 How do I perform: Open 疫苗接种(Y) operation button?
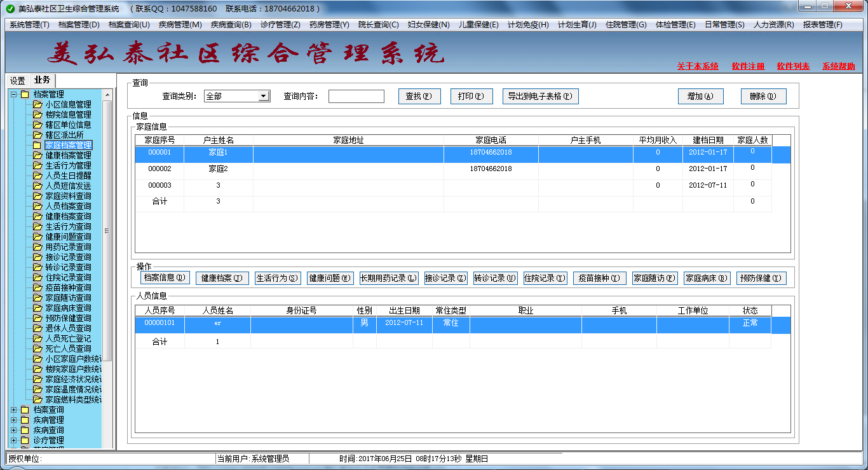(599, 278)
